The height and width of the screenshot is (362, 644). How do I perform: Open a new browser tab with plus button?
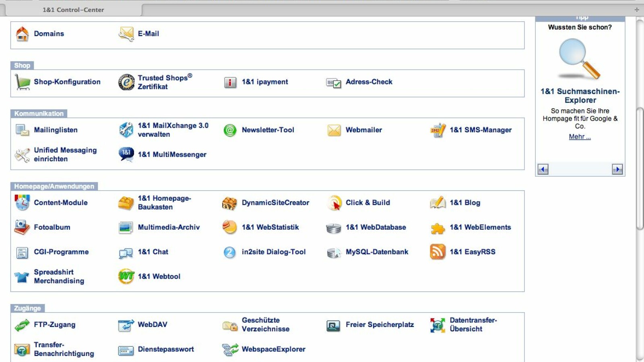click(636, 10)
